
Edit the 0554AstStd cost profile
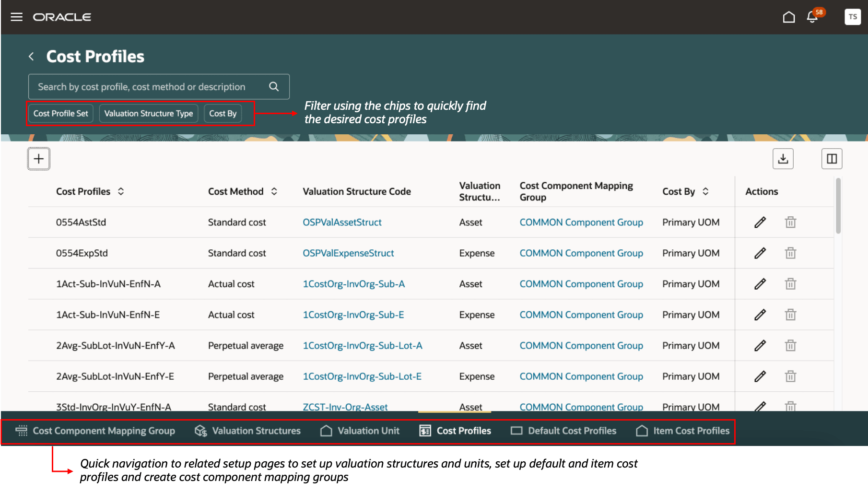tap(760, 223)
